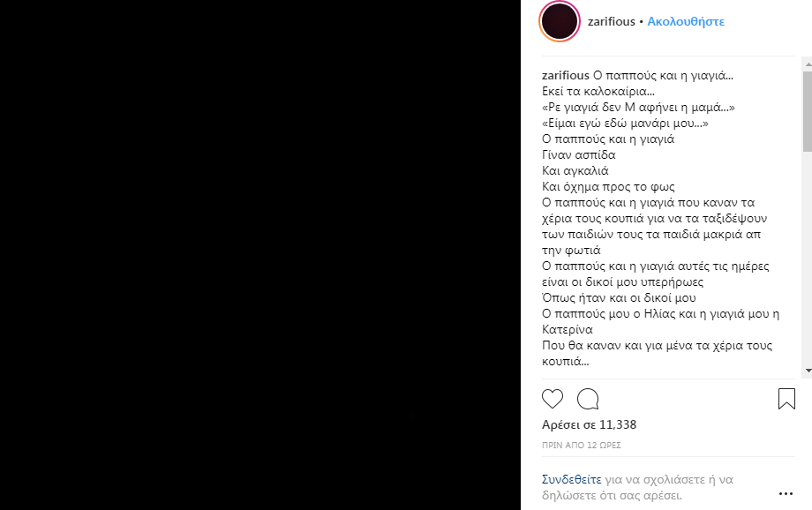Log in via the Συνδεθείτε link
The width and height of the screenshot is (812, 510).
(x=571, y=480)
